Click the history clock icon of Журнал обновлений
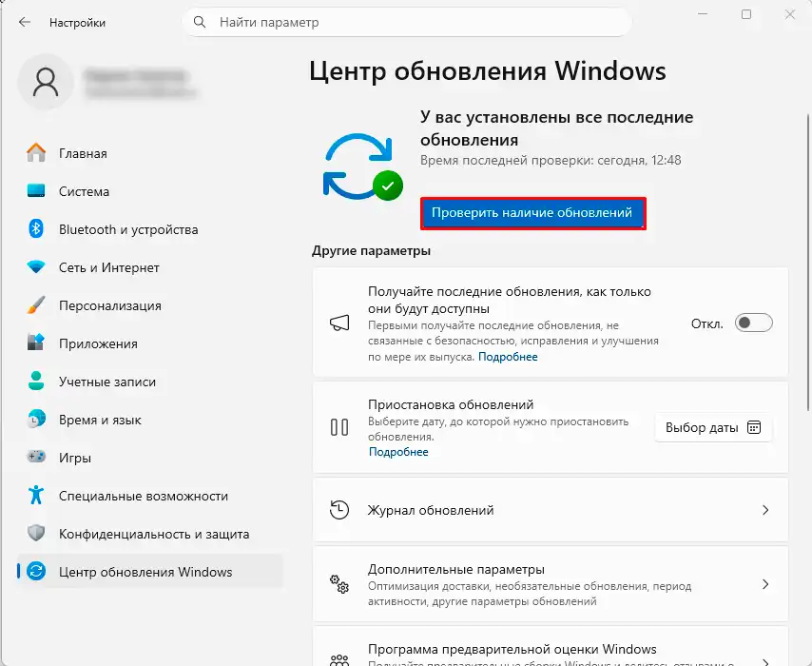The height and width of the screenshot is (666, 812). point(339,510)
